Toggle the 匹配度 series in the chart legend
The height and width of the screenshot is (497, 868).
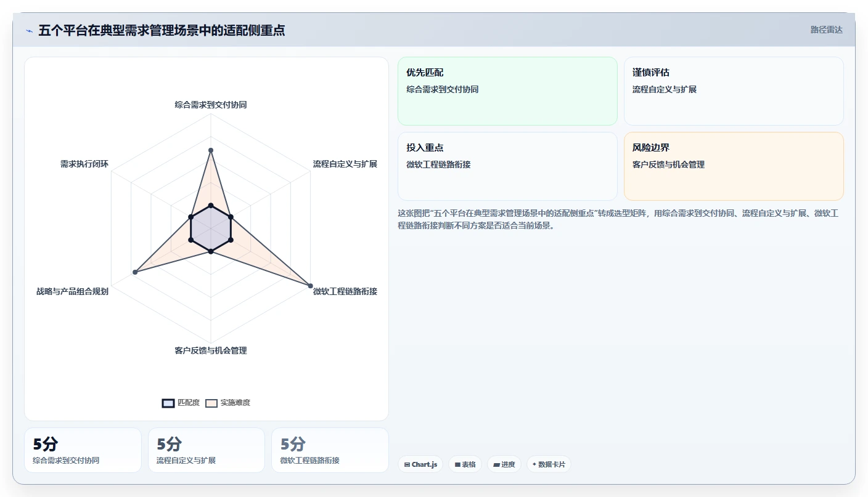[181, 403]
